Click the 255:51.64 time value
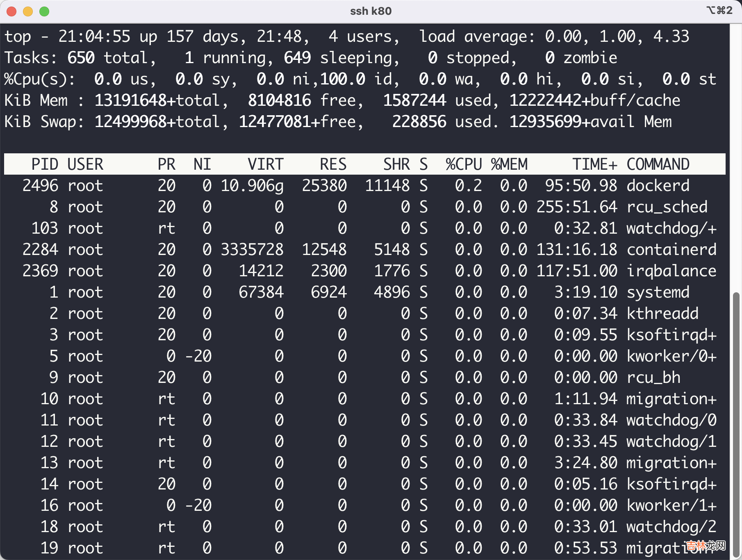742x560 pixels. pos(577,207)
